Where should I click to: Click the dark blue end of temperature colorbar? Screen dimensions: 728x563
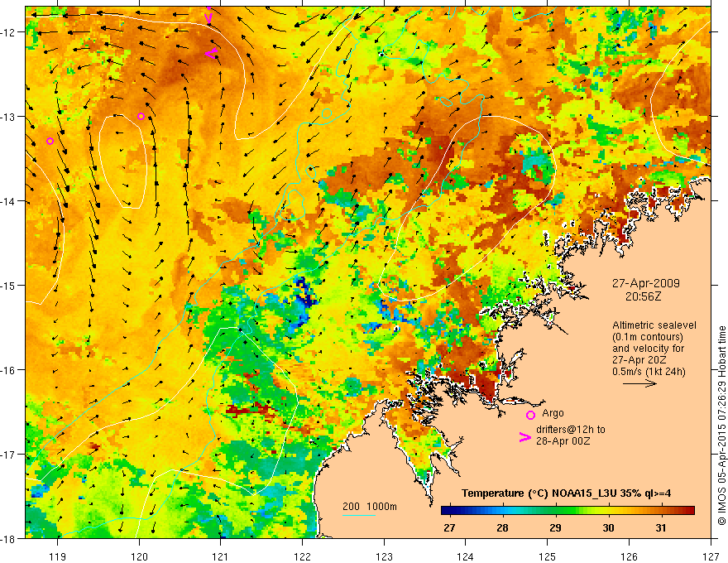446,511
